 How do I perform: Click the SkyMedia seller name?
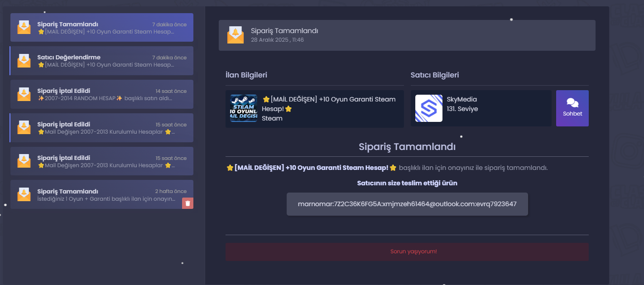[462, 99]
